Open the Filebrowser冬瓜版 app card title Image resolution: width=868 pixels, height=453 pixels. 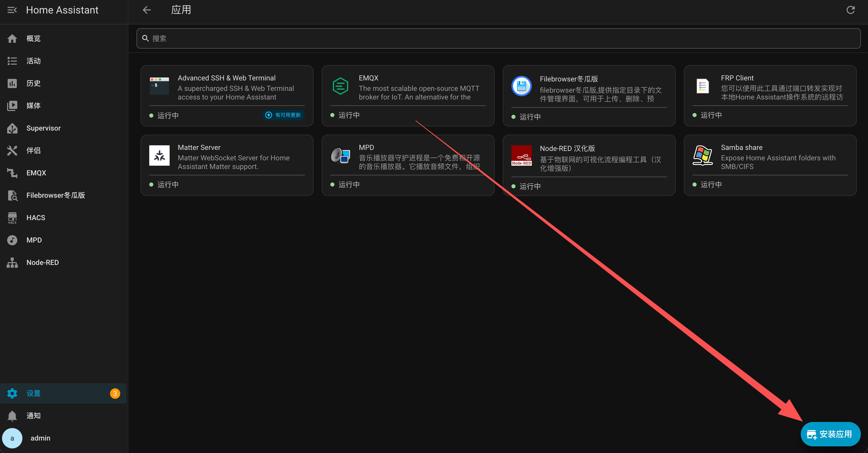tap(569, 79)
